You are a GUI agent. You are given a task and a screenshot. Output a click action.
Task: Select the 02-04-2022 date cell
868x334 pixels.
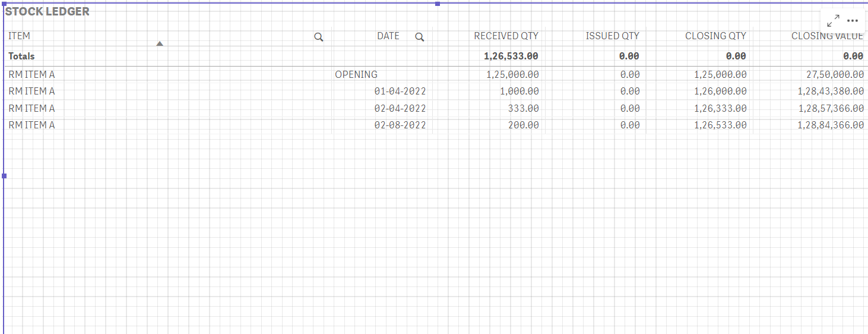tap(400, 108)
